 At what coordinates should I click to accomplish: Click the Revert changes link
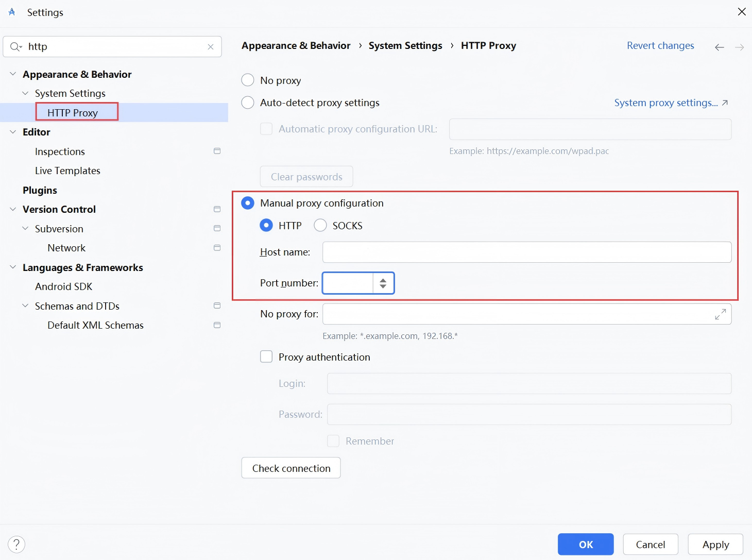pos(660,45)
